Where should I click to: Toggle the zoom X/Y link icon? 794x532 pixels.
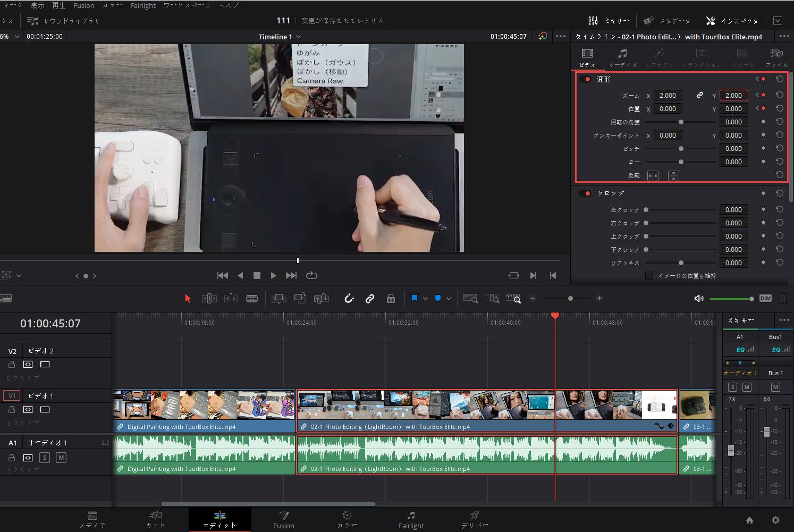coord(700,95)
